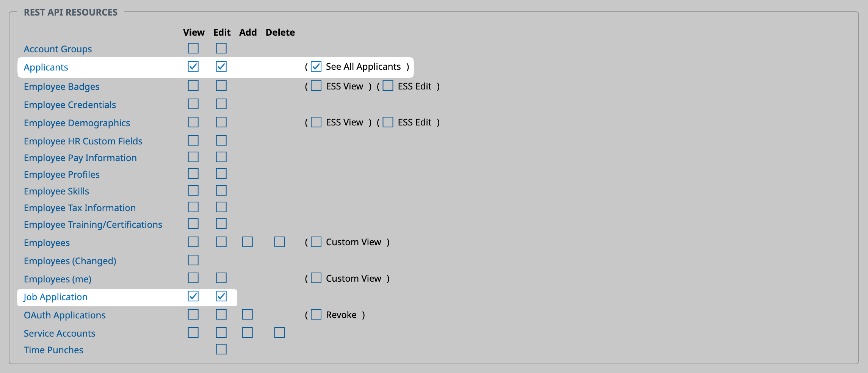
Task: Check the Add box for OAuth Applications
Action: click(x=248, y=315)
